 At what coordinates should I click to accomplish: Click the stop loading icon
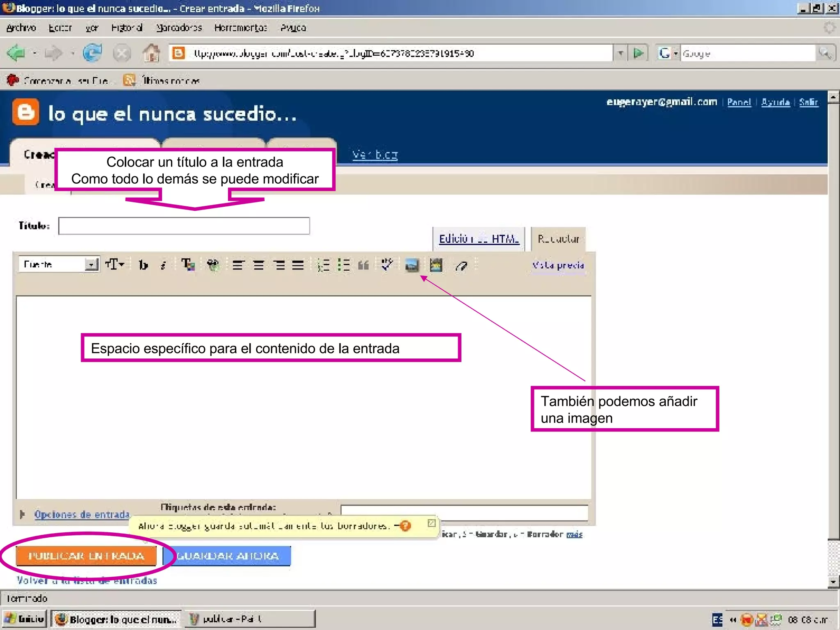[x=122, y=53]
